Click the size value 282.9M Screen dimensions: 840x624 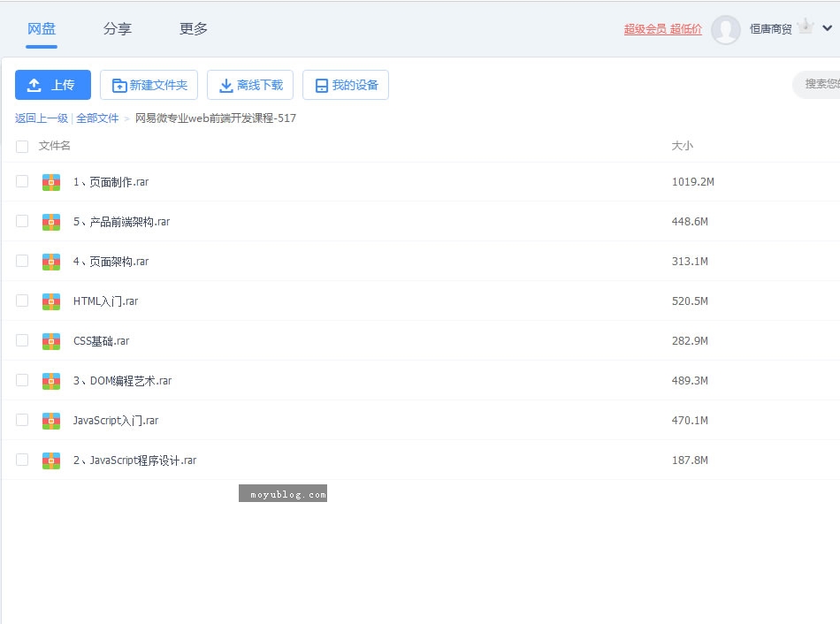(x=690, y=340)
